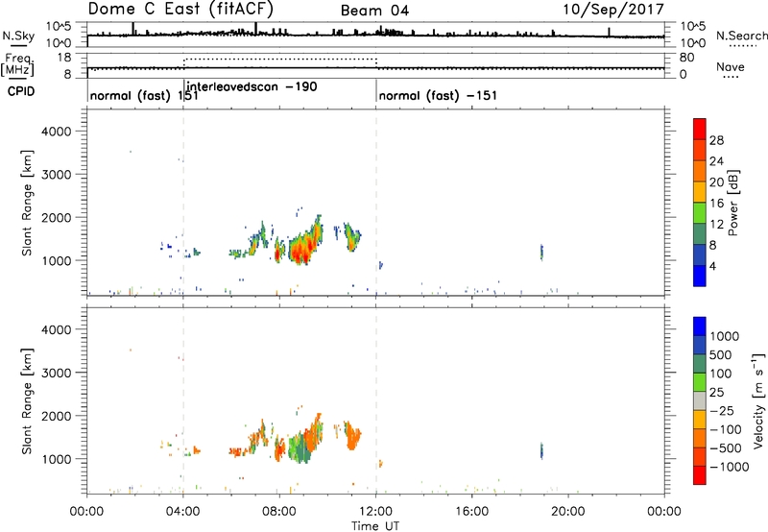Screen dimensions: 768x532
Task: Click the "20" power colorbar label
Action: 716,182
